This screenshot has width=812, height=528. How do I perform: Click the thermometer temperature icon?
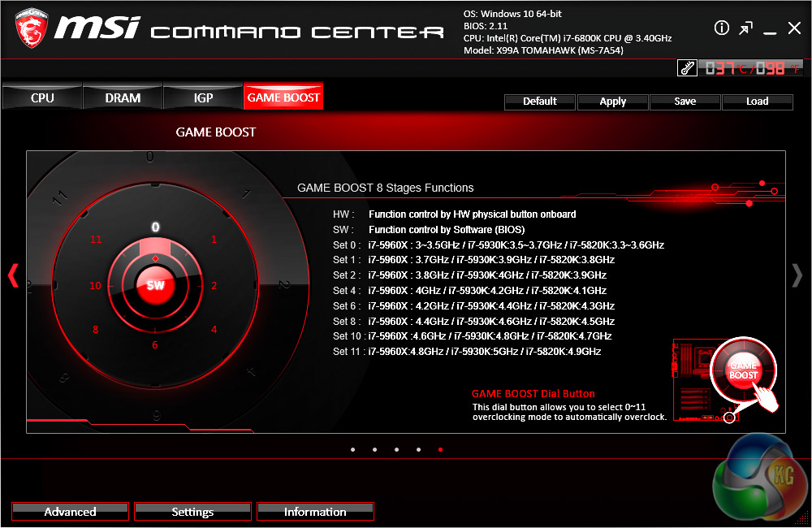click(x=687, y=68)
